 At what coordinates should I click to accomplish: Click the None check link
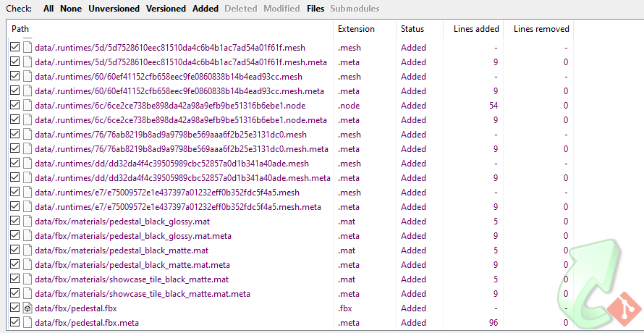pyautogui.click(x=71, y=8)
